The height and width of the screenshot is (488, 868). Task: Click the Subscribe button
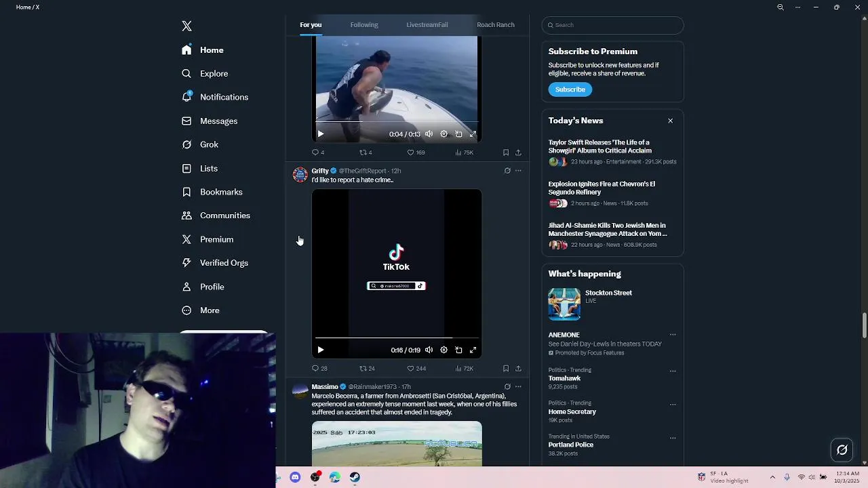pyautogui.click(x=570, y=89)
